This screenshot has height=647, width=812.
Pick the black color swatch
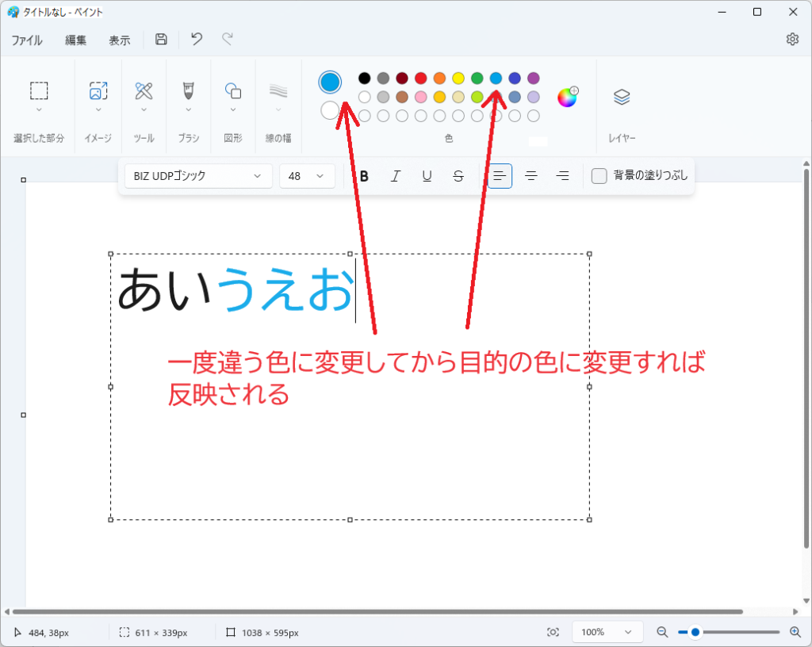(365, 78)
